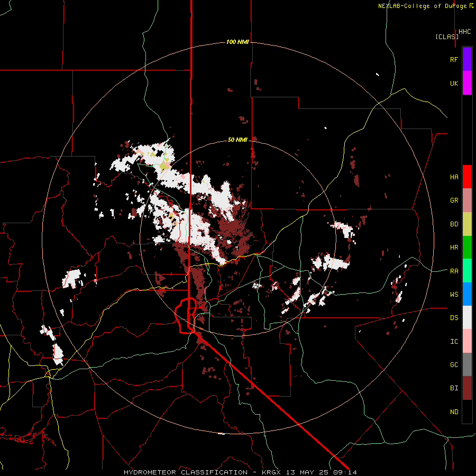Click the HA red legend swatch
The image size is (476, 476).
coord(467,177)
